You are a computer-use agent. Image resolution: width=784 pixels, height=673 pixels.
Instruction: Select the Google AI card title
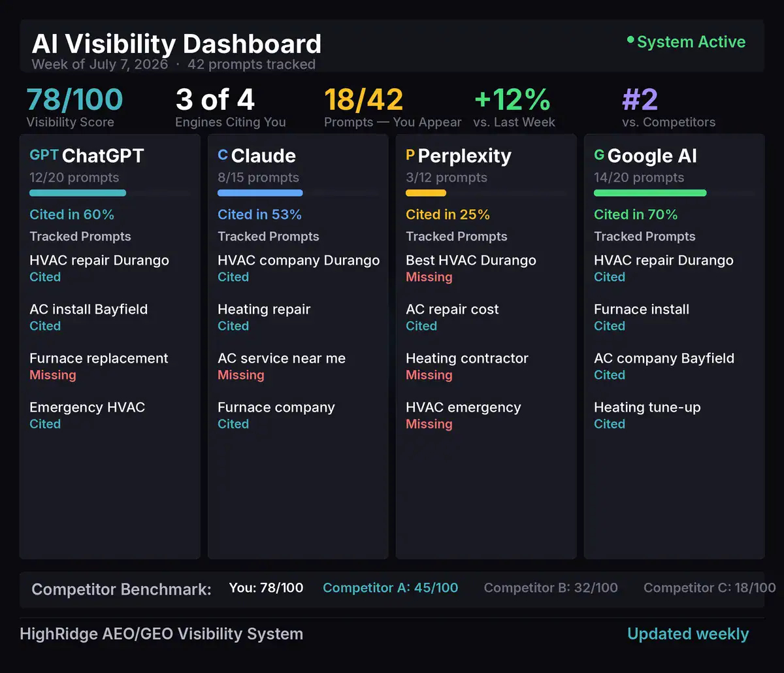tap(652, 156)
